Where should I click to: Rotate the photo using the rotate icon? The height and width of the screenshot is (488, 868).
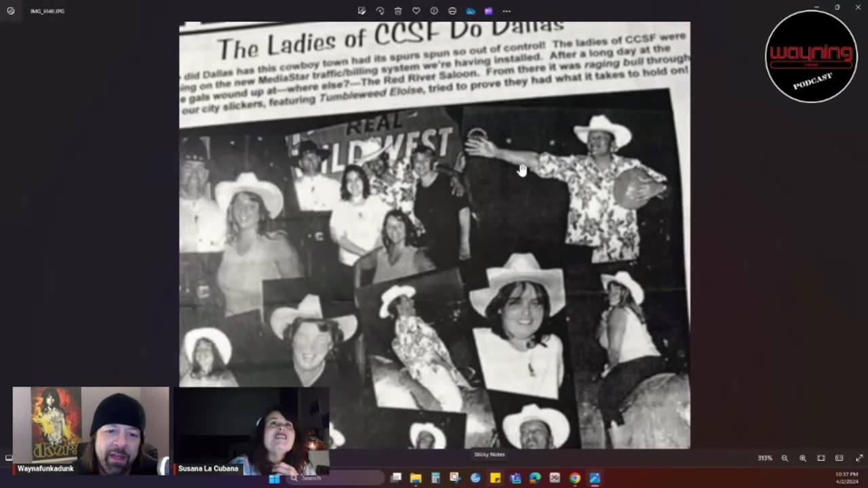380,11
